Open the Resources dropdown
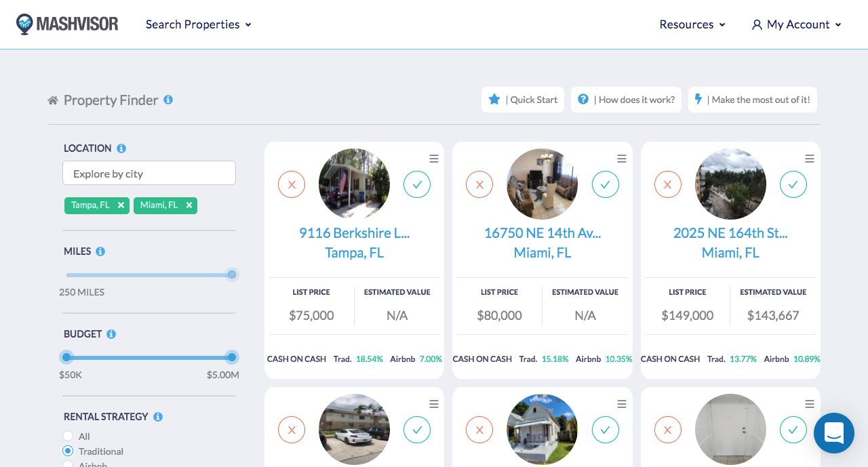 pyautogui.click(x=692, y=24)
